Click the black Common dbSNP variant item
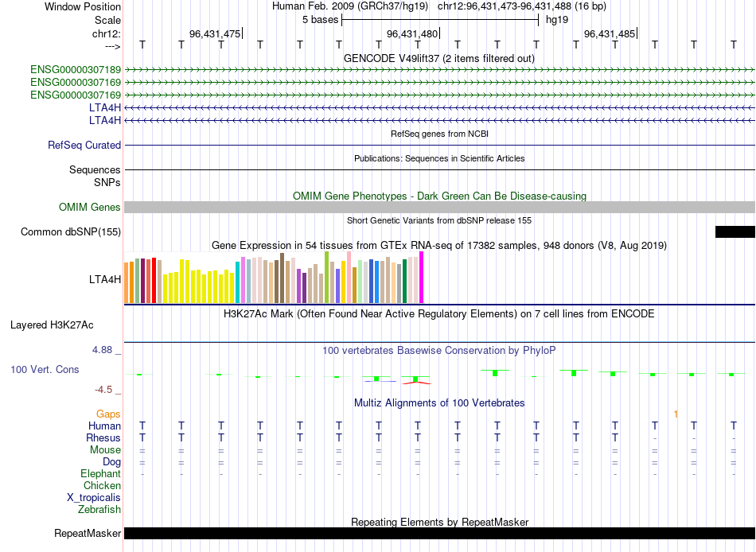Screen dimensions: 756x552 point(735,232)
